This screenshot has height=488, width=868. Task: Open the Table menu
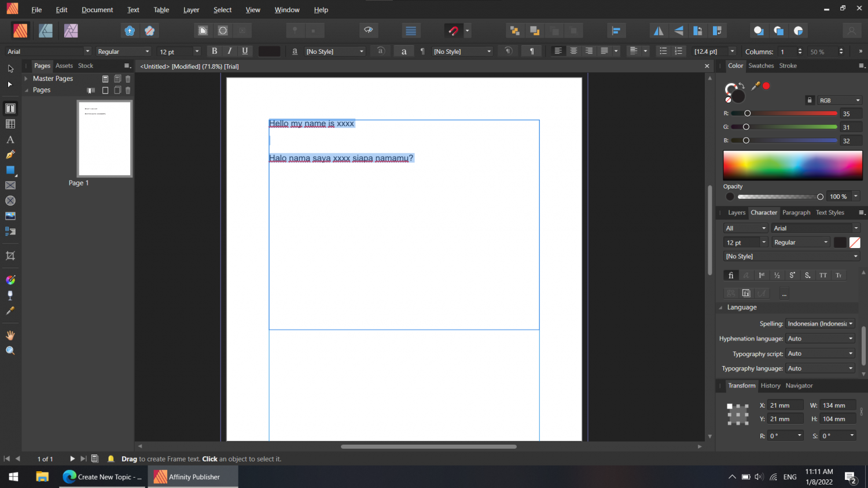tap(161, 9)
